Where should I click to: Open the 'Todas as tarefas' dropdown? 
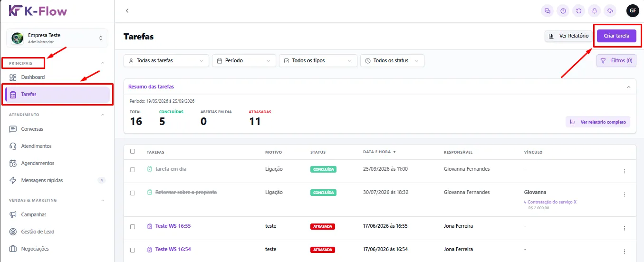[166, 61]
